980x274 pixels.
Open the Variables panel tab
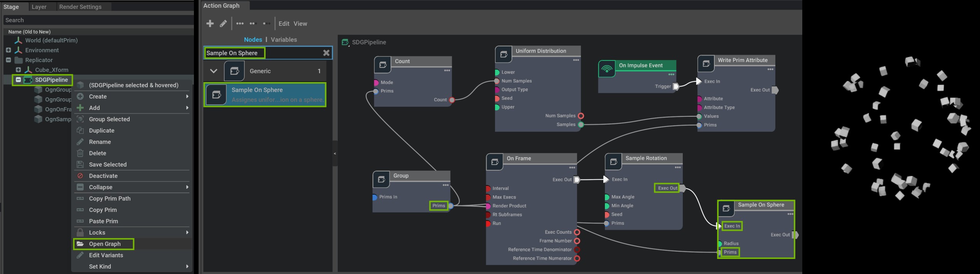(284, 40)
